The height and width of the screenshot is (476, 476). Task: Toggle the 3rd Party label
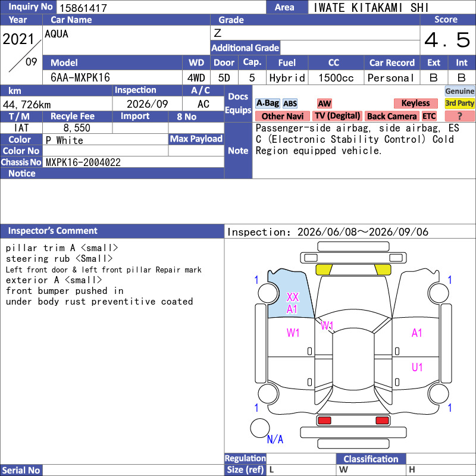[x=459, y=104]
